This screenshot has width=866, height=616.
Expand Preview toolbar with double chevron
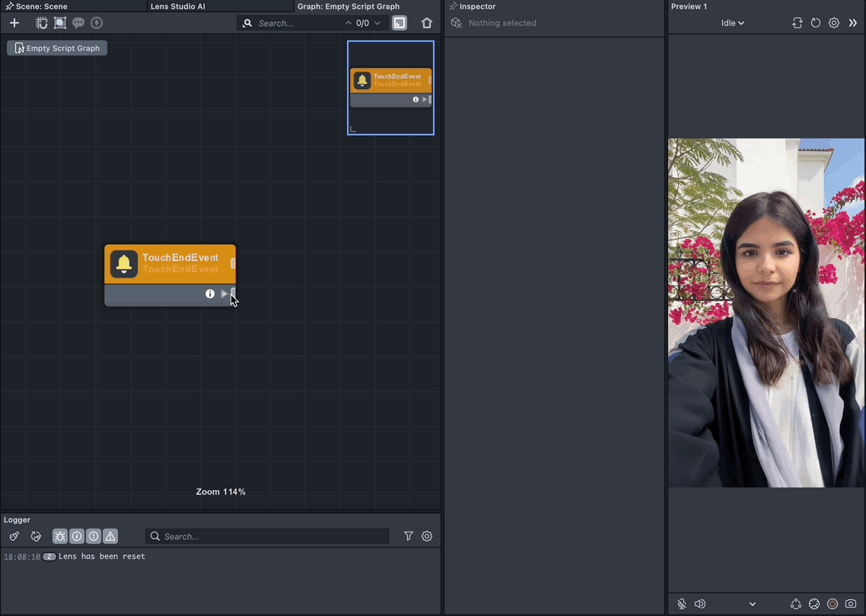tap(853, 23)
